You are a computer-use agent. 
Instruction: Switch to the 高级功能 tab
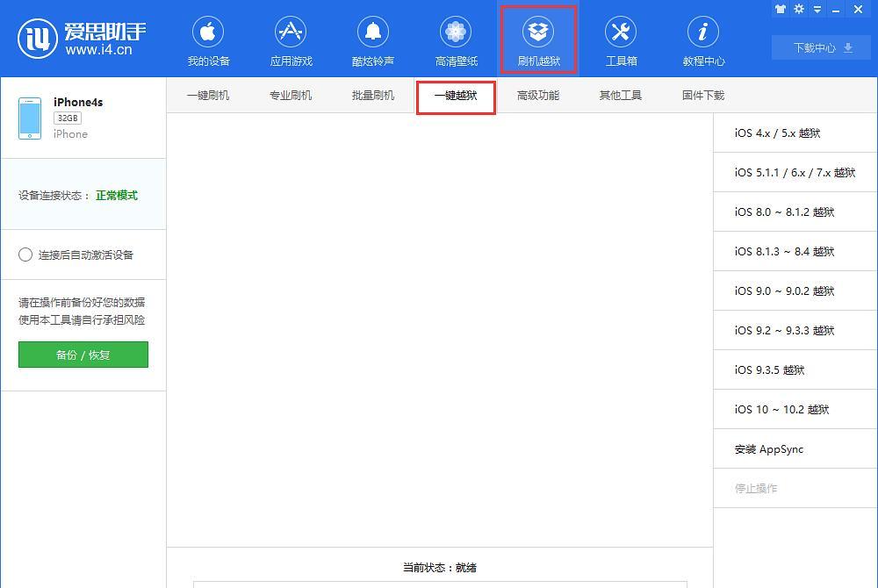coord(538,96)
